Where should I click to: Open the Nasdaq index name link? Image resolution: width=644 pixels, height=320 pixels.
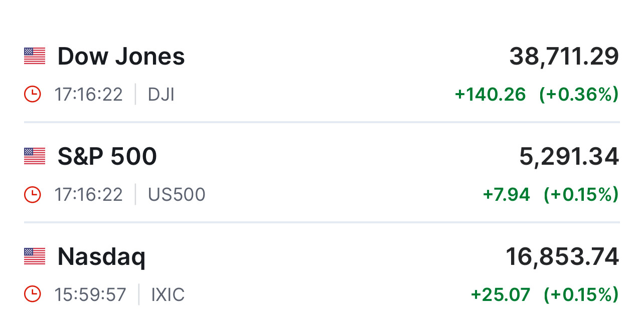click(101, 256)
